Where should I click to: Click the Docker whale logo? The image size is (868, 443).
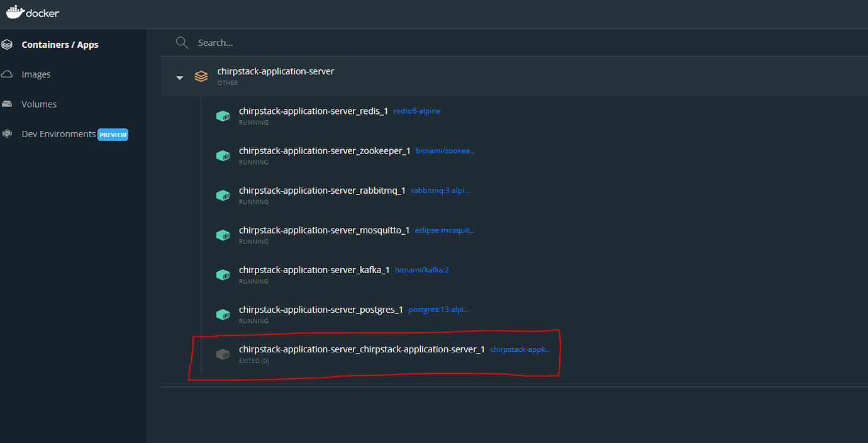tap(33, 12)
